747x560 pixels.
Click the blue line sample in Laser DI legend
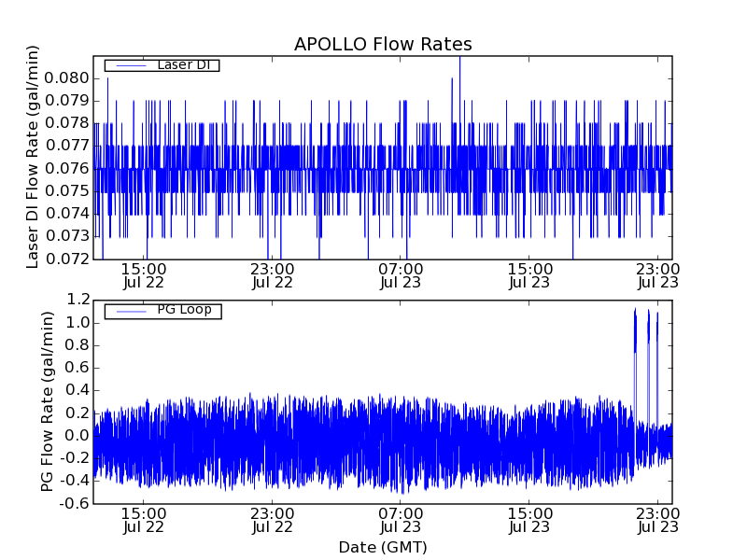click(131, 65)
